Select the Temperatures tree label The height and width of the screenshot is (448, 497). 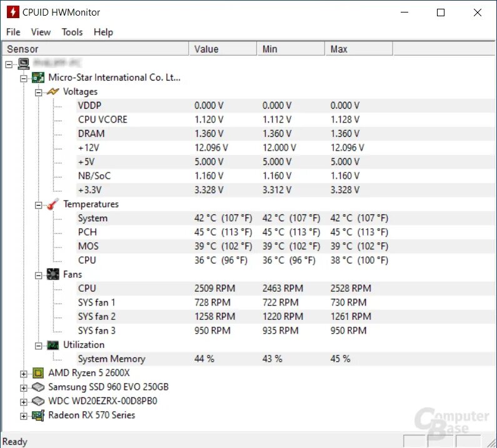pos(91,204)
